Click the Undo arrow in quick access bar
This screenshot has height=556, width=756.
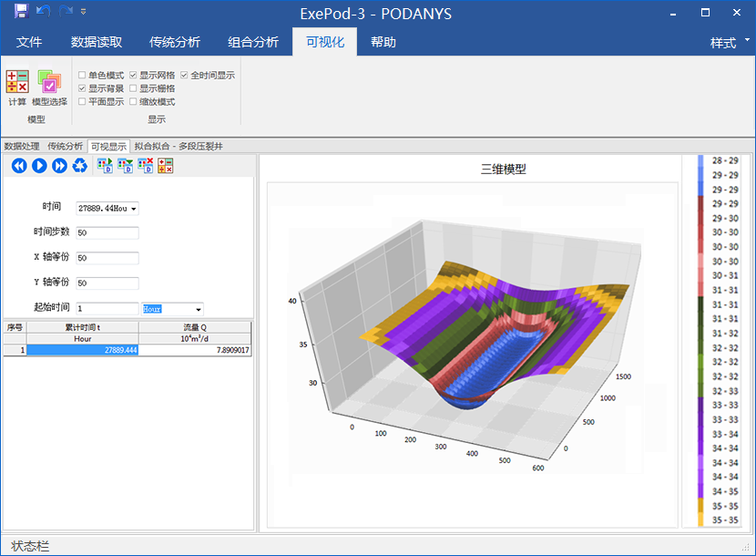tap(43, 12)
